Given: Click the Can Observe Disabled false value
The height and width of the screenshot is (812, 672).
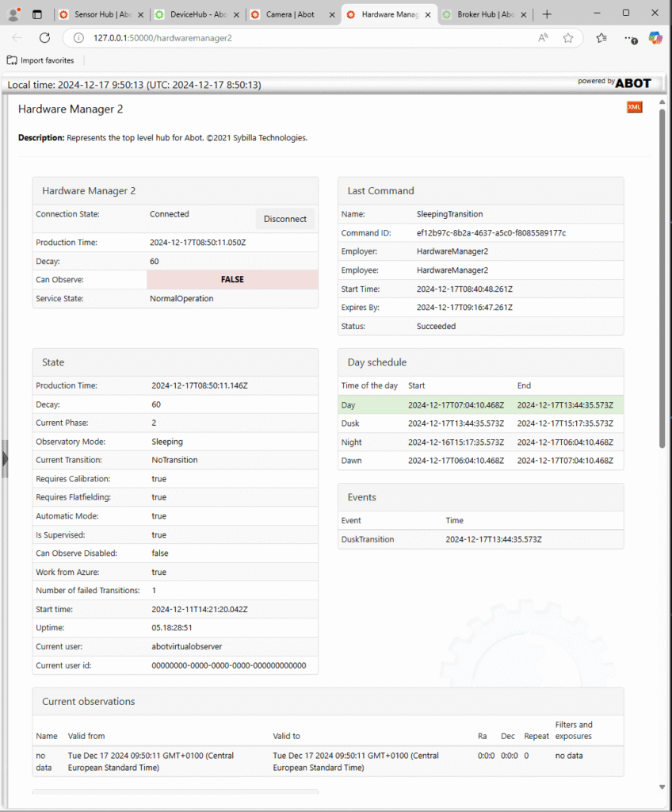Looking at the screenshot, I should [x=160, y=553].
